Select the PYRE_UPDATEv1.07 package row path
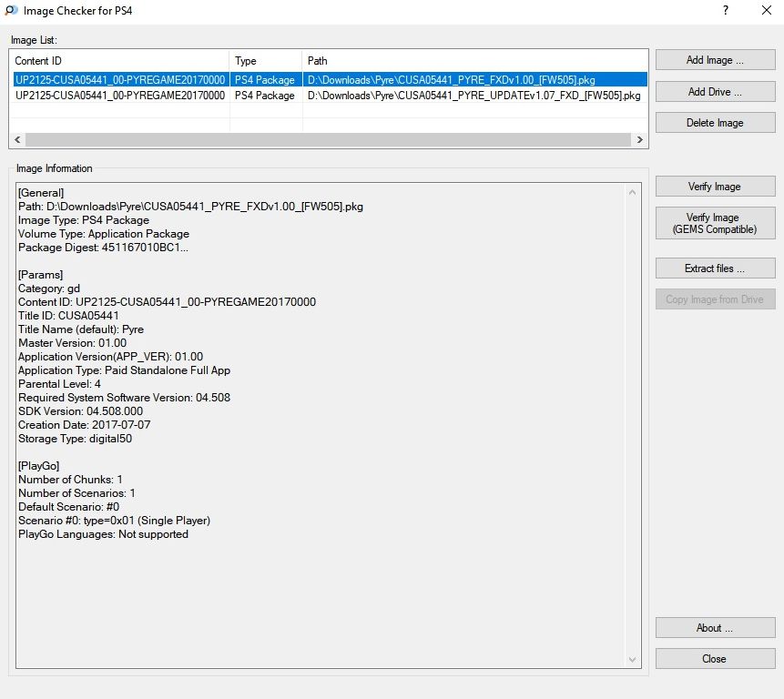 tap(473, 96)
